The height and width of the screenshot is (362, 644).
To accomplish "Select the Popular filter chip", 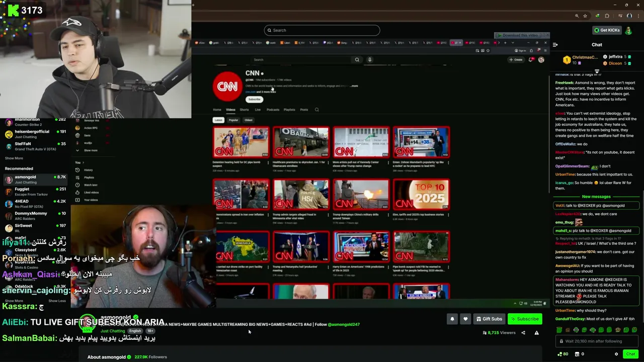I will (x=233, y=120).
